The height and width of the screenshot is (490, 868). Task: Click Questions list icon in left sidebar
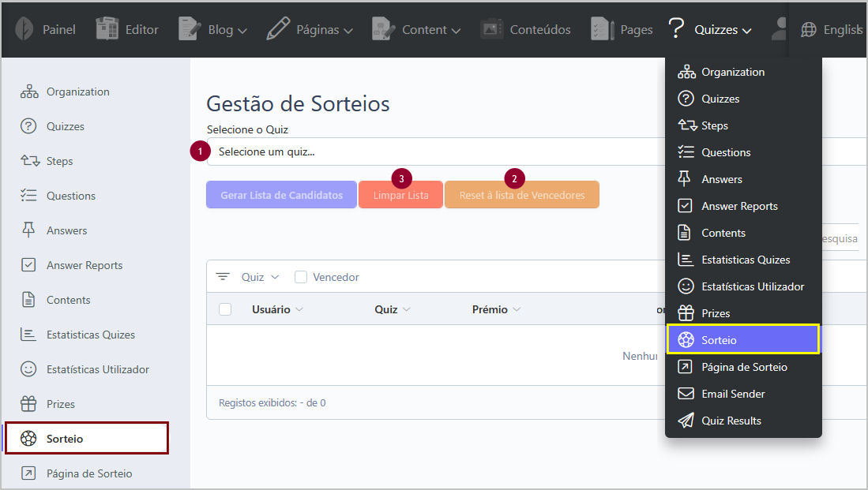tap(28, 195)
